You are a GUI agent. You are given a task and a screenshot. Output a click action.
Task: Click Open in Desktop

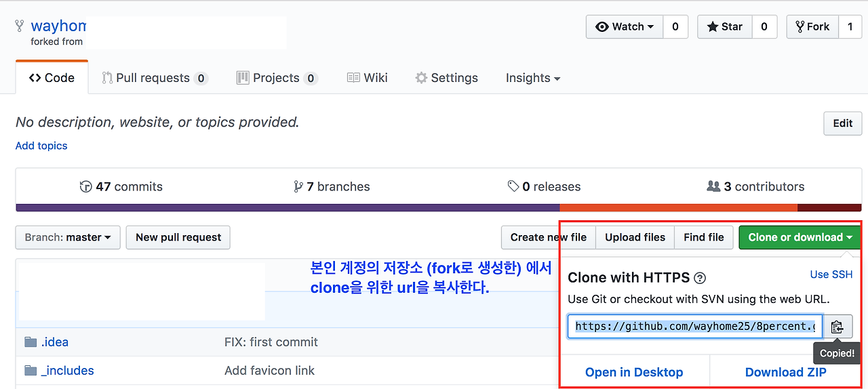tap(634, 372)
